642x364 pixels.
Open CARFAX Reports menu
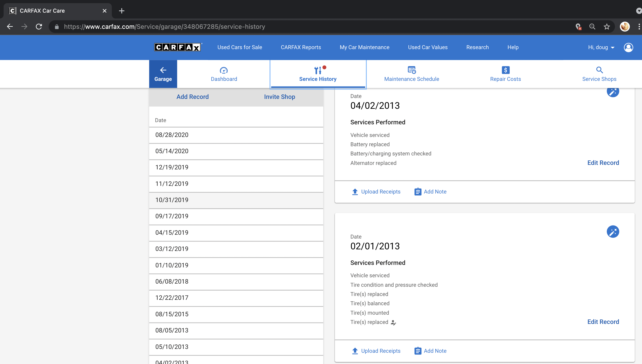pos(301,47)
